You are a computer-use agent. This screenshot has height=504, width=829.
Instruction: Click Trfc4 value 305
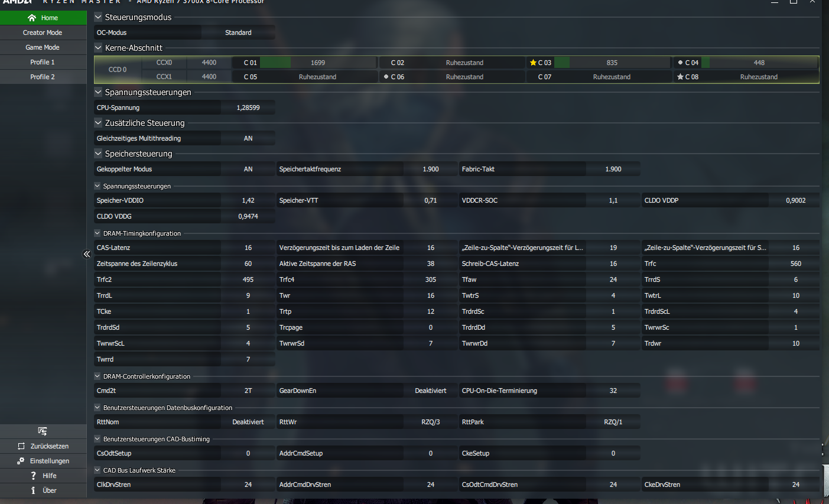431,279
